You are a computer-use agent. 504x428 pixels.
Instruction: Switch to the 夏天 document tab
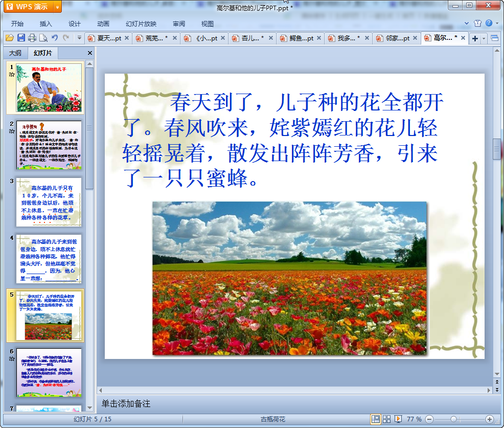(105, 38)
